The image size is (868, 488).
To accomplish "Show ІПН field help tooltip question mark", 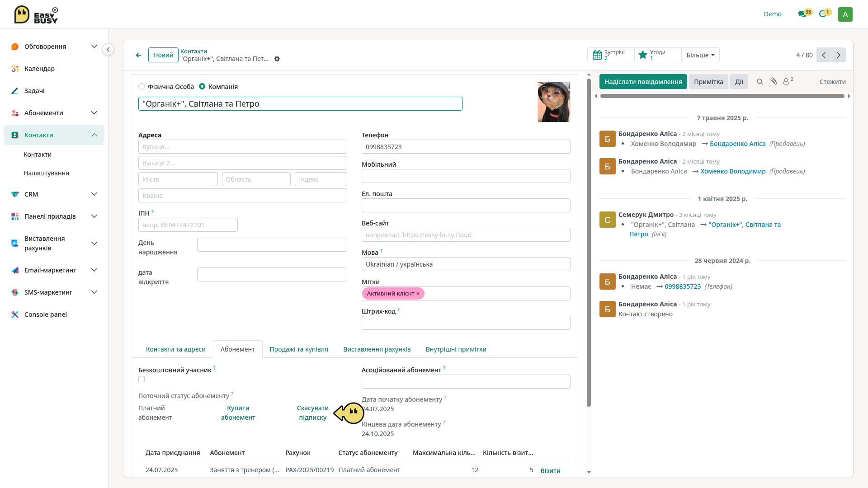I will (x=153, y=211).
